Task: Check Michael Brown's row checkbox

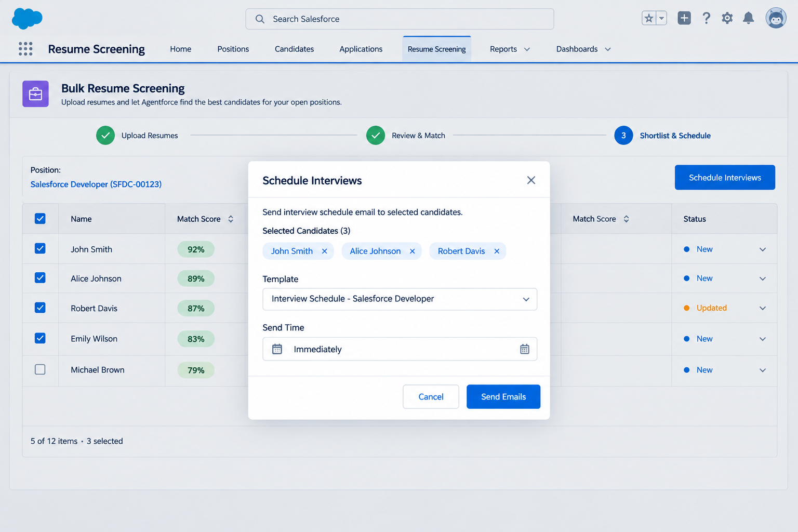Action: pyautogui.click(x=40, y=369)
